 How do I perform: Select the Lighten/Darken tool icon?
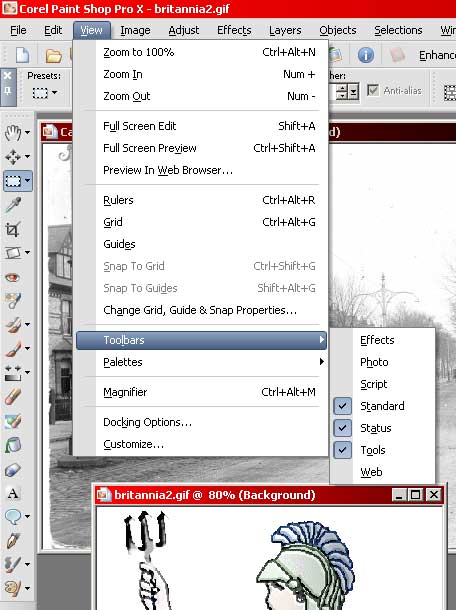tap(13, 373)
